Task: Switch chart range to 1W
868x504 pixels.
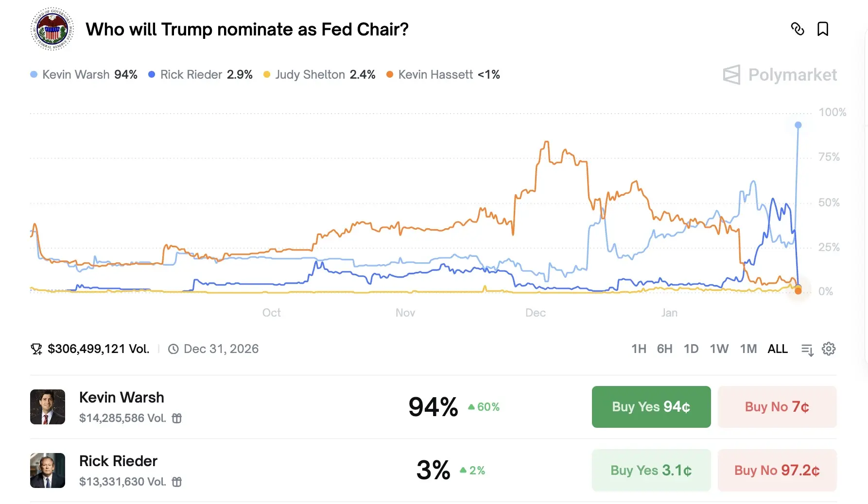Action: point(719,349)
